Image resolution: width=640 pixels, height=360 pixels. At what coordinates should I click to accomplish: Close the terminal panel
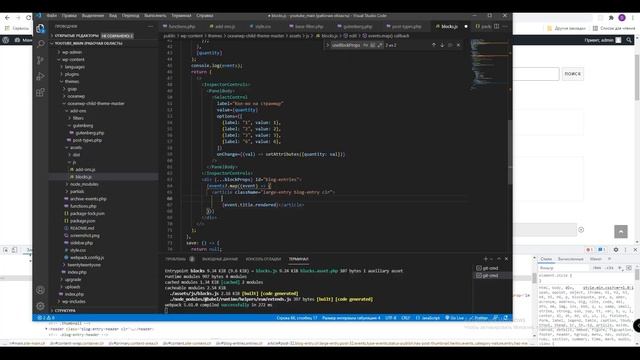pyautogui.click(x=506, y=259)
